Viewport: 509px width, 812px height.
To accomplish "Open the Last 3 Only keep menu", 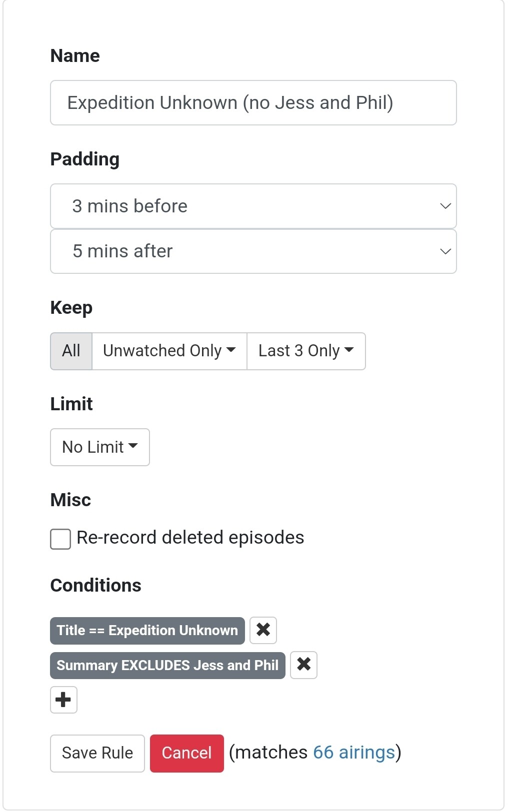I will (305, 351).
